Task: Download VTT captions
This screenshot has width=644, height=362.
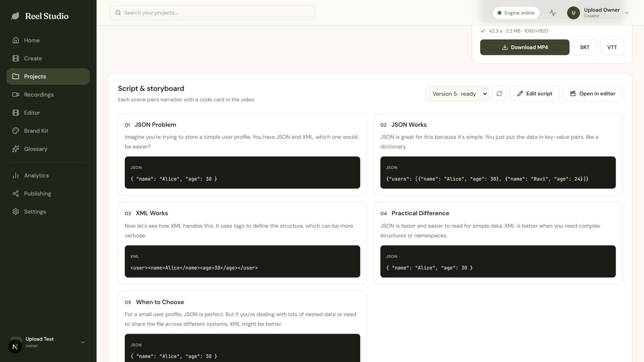Action: [x=612, y=47]
